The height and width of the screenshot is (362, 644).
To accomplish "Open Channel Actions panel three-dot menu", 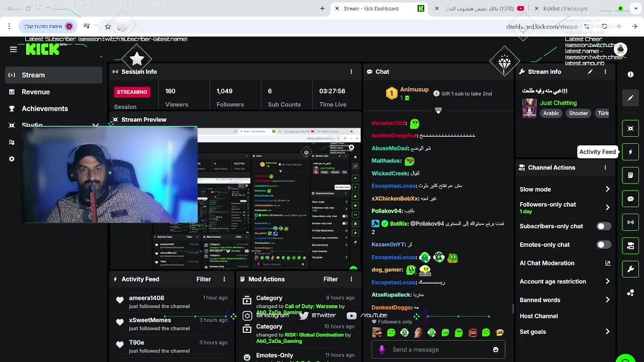I will 605,167.
